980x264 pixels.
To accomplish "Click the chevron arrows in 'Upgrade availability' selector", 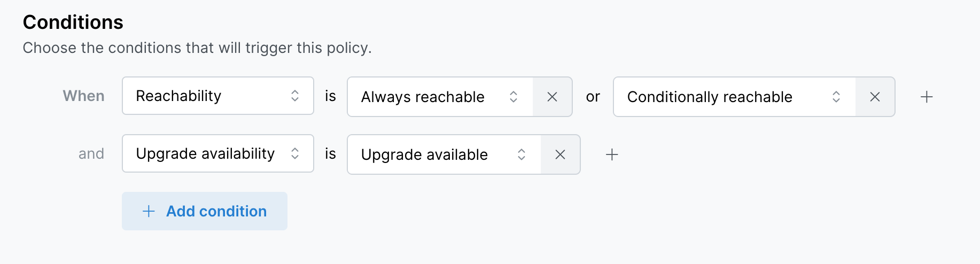I will click(295, 153).
